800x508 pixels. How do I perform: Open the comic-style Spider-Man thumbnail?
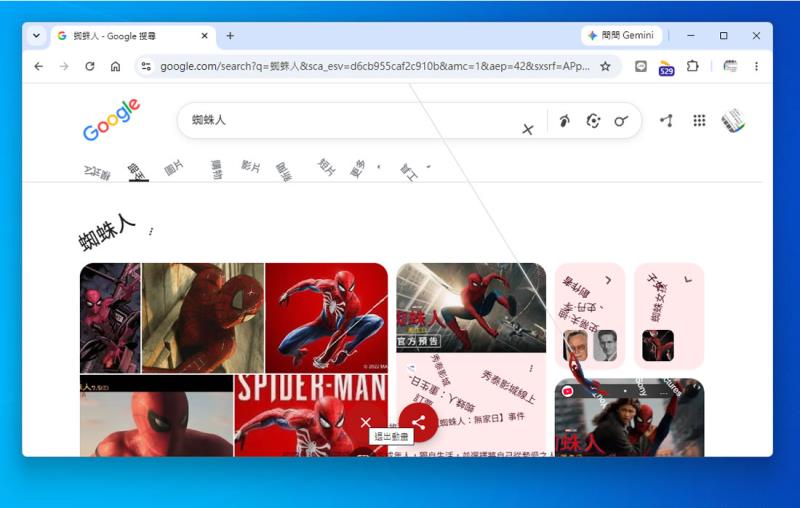110,318
